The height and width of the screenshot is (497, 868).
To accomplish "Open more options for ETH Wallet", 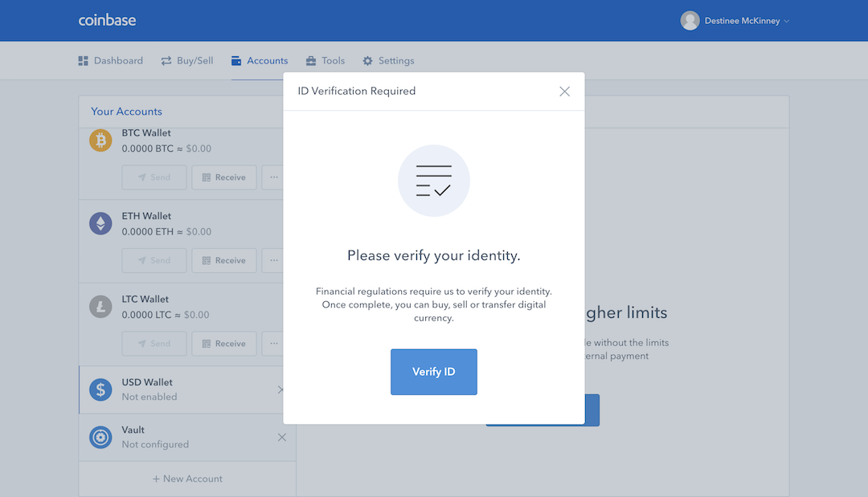I will click(x=273, y=260).
